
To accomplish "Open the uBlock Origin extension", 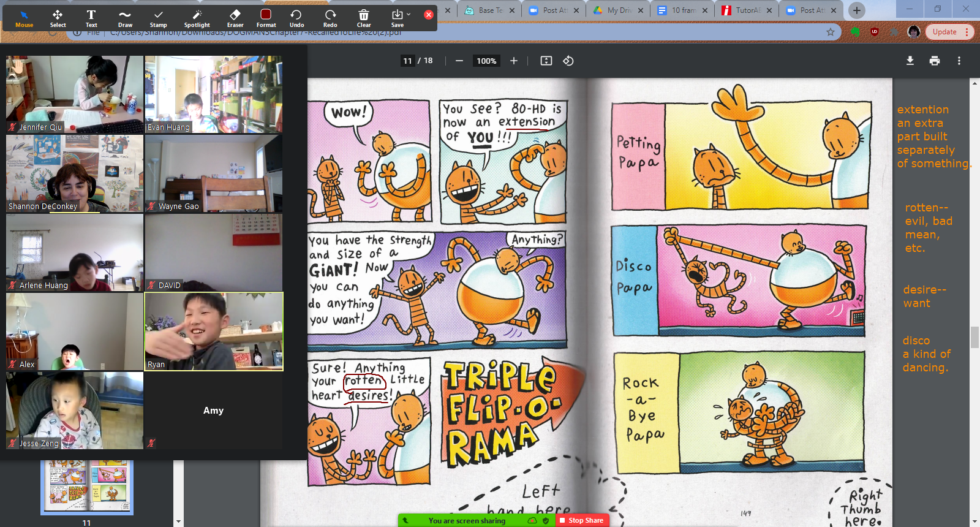I will pos(875,32).
